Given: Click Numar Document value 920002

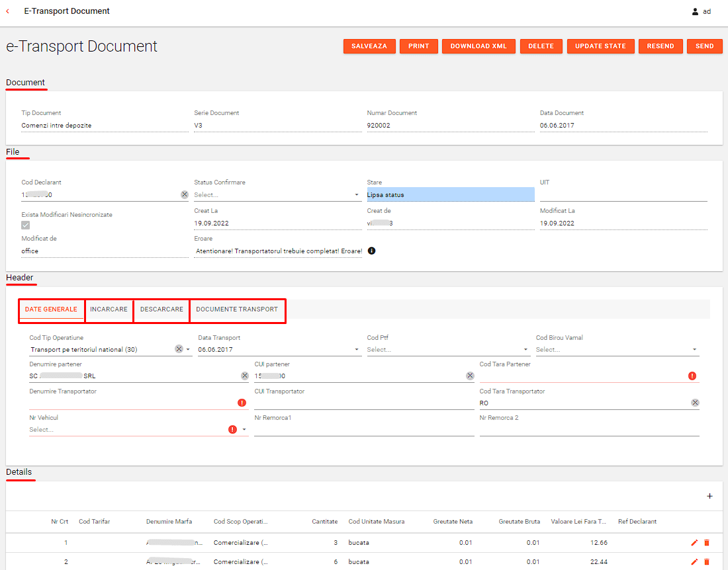Looking at the screenshot, I should coord(379,125).
